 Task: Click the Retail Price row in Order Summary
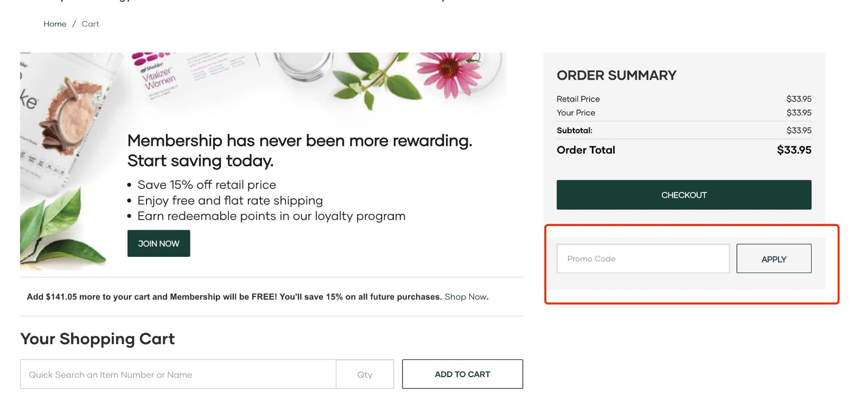[x=684, y=99]
